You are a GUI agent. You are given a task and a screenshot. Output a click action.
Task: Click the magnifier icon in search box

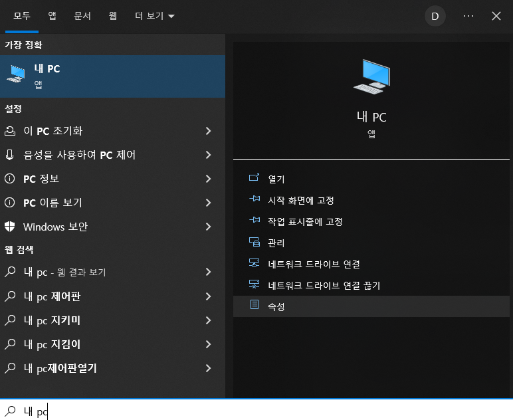(x=10, y=411)
